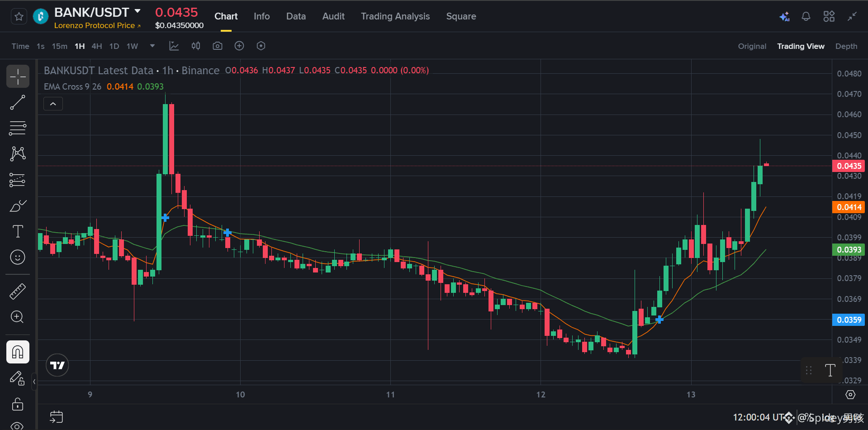Switch to Original chart view
868x430 pixels.
click(x=752, y=46)
